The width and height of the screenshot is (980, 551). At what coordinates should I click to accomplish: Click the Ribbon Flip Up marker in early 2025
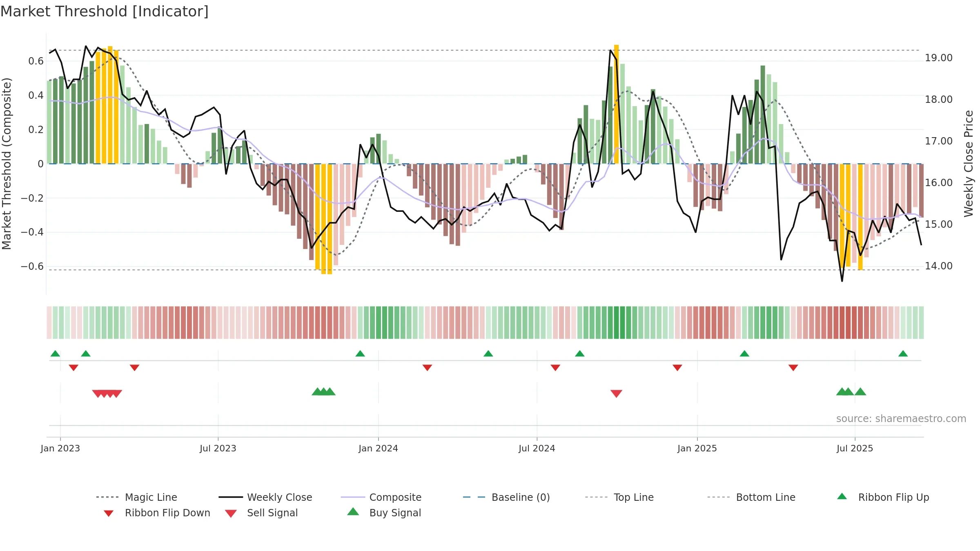pos(744,353)
